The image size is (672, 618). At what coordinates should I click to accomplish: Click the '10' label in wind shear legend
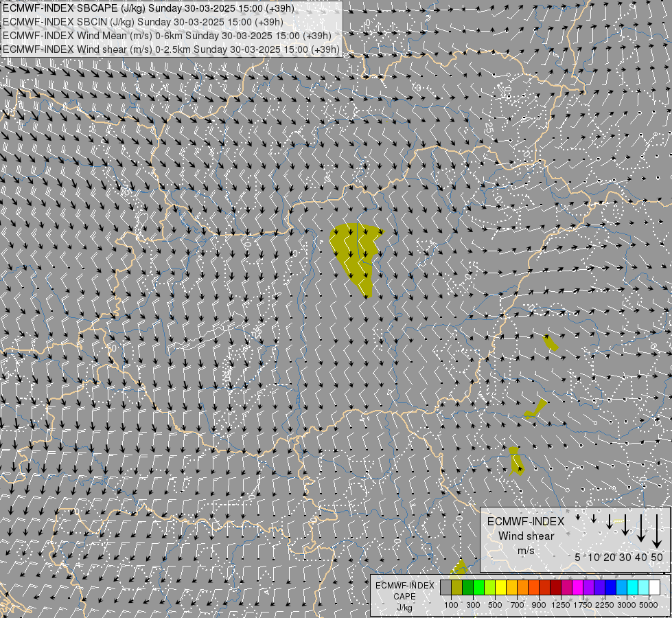[x=594, y=557]
